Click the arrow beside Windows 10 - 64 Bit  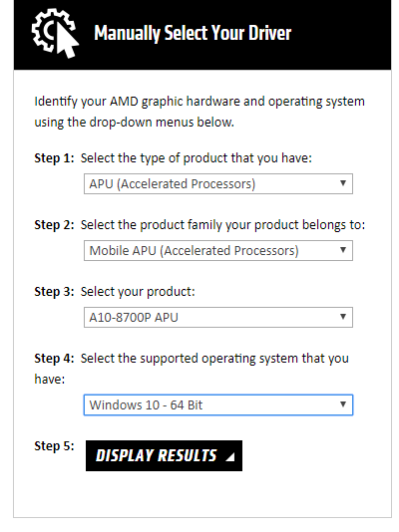343,404
